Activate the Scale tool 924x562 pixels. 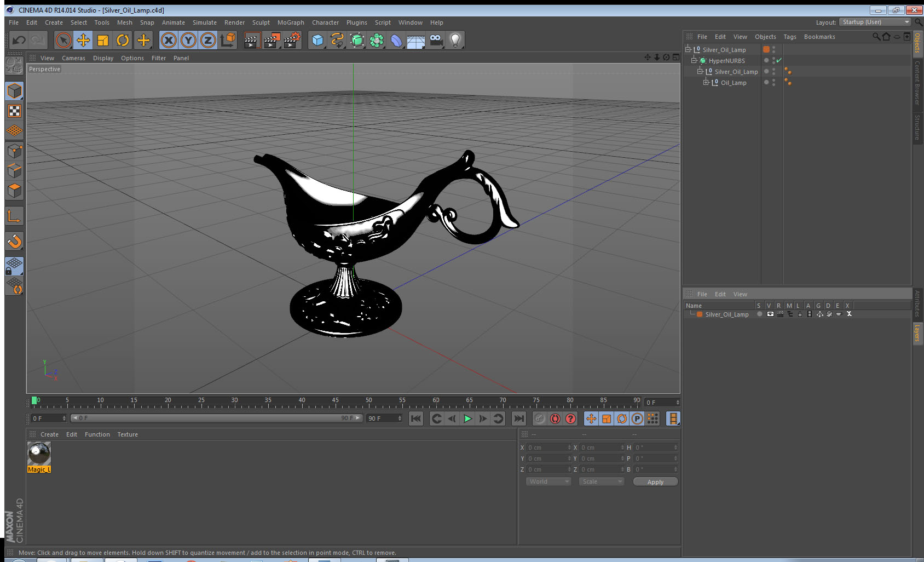click(103, 40)
